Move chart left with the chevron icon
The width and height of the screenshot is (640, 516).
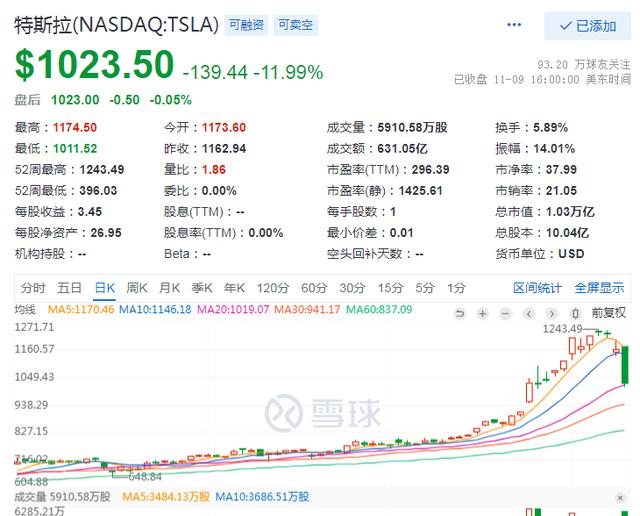(529, 314)
